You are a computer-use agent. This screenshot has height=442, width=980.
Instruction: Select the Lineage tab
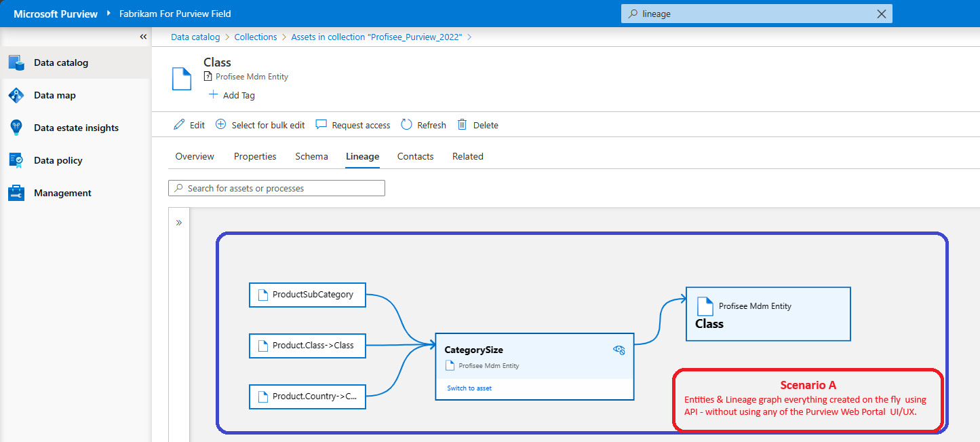362,156
